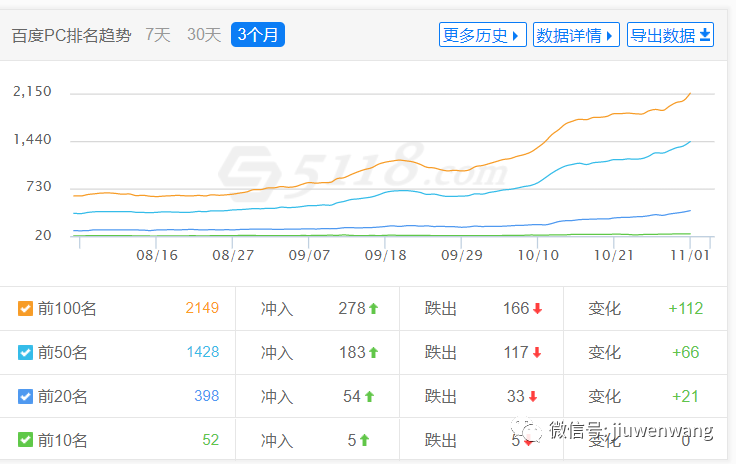The image size is (736, 464).
Task: Click the 冲入 label in 前100名 row
Action: tap(277, 309)
